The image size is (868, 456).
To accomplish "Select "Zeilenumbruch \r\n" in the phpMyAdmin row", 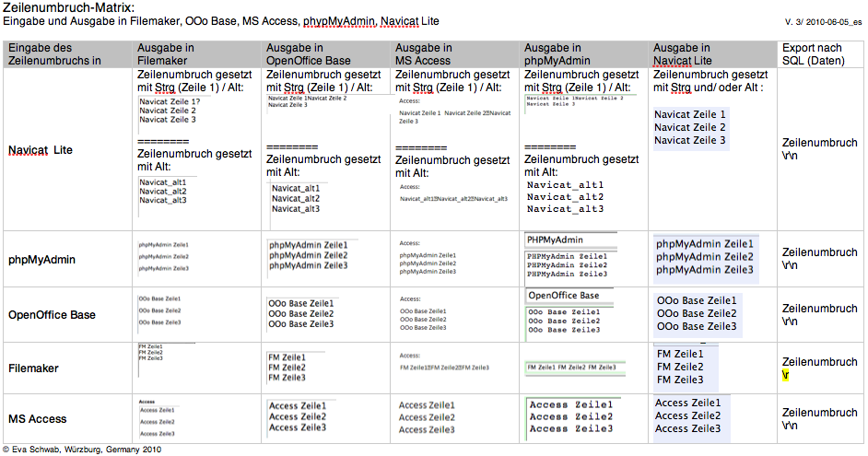I will [819, 259].
